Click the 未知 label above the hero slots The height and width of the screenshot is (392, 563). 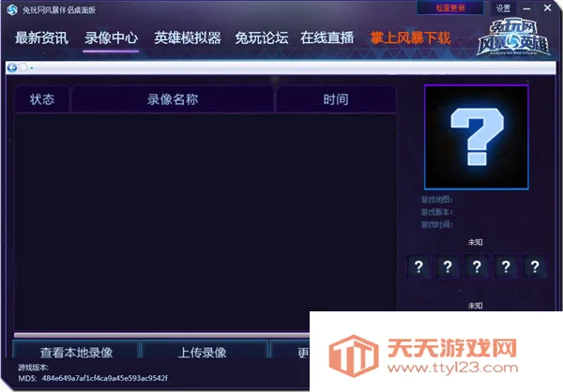pyautogui.click(x=475, y=242)
